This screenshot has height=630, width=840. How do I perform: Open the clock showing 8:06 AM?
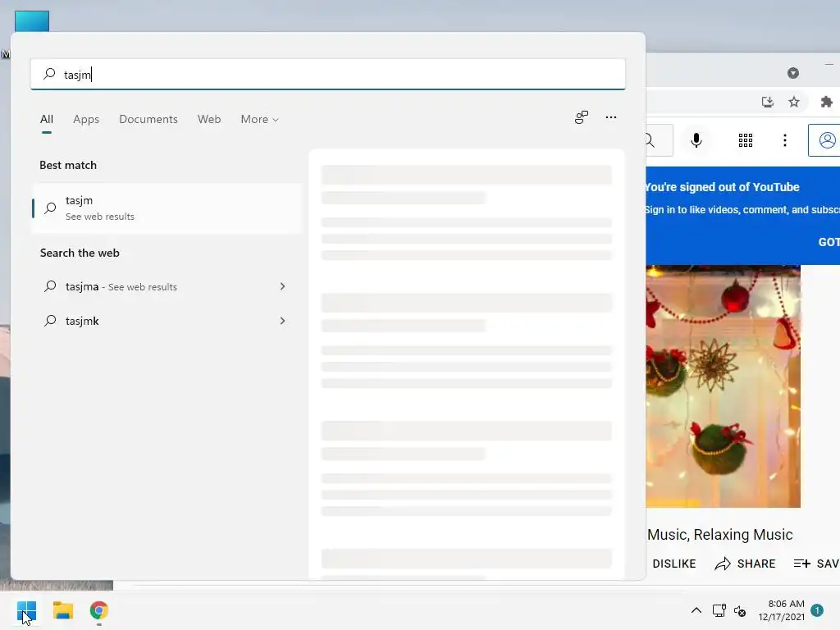tap(781, 610)
